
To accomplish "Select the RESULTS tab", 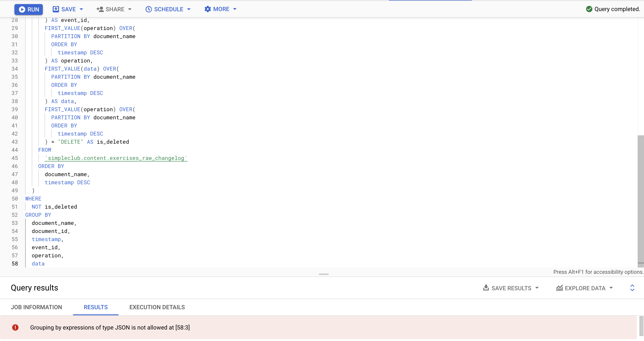I will (x=96, y=307).
